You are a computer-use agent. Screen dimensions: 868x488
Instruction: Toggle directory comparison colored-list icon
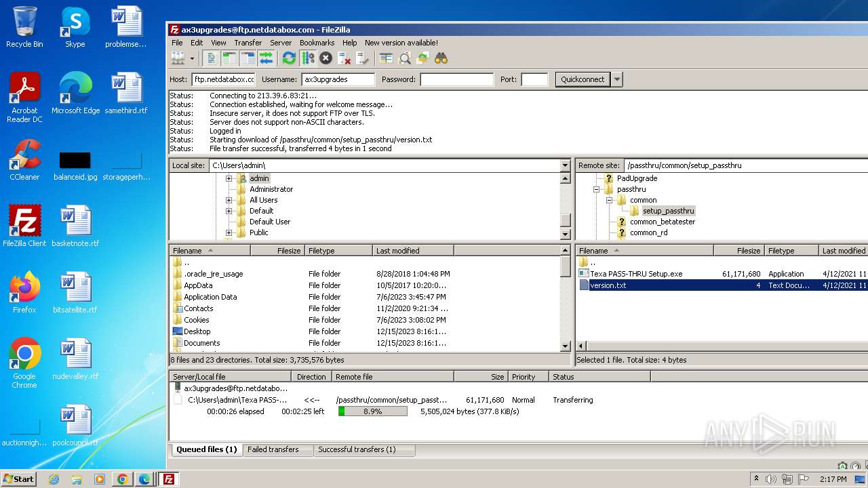pyautogui.click(x=387, y=58)
